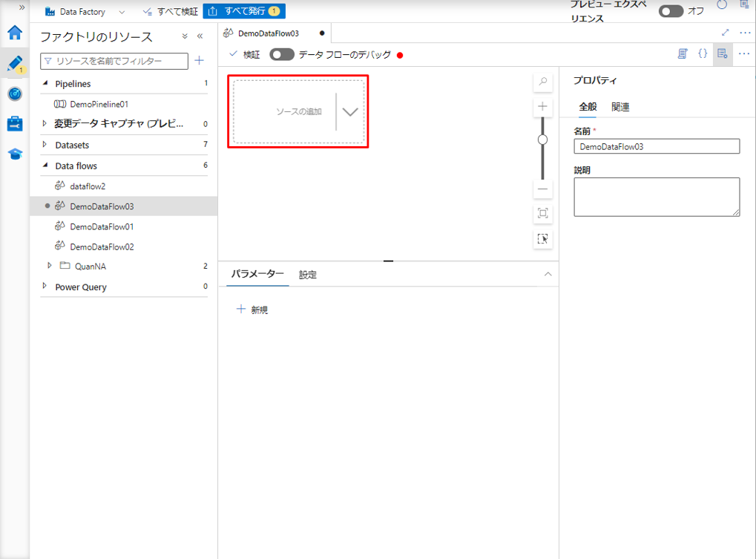The height and width of the screenshot is (559, 756).
Task: Open DemoDataFlow02 item
Action: 102,247
